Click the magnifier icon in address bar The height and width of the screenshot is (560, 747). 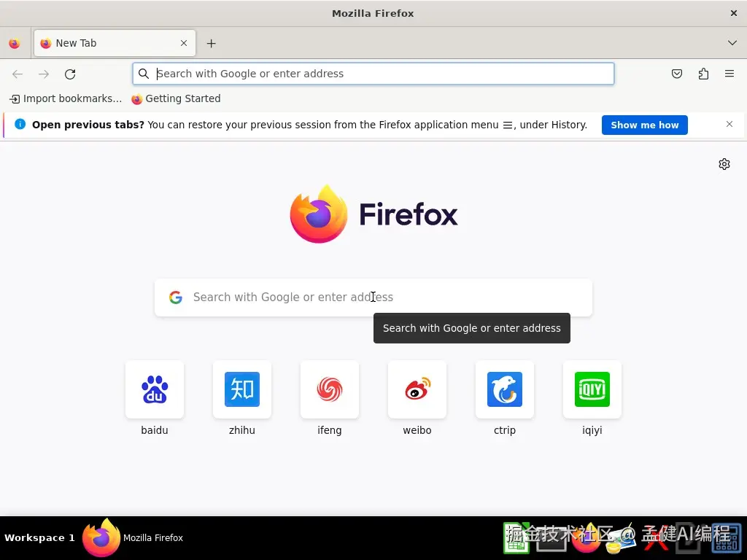click(x=144, y=74)
